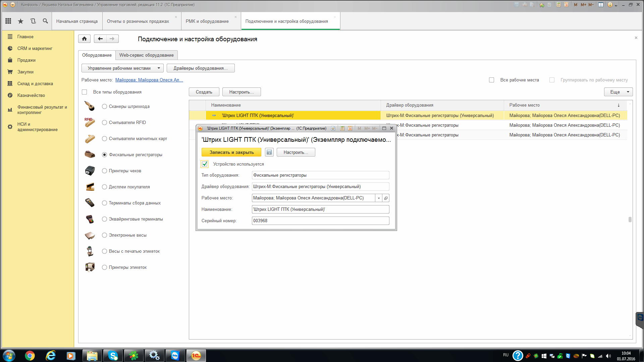Image resolution: width=644 pixels, height=362 pixels.
Task: Go to home page with house icon
Action: 84,39
